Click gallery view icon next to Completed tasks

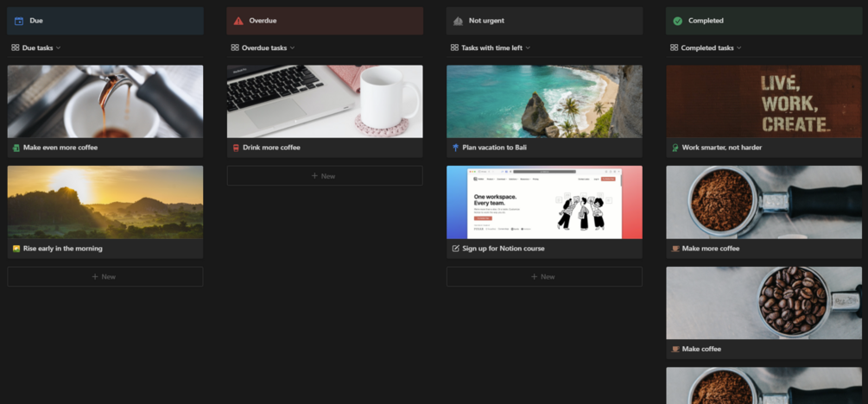(674, 47)
